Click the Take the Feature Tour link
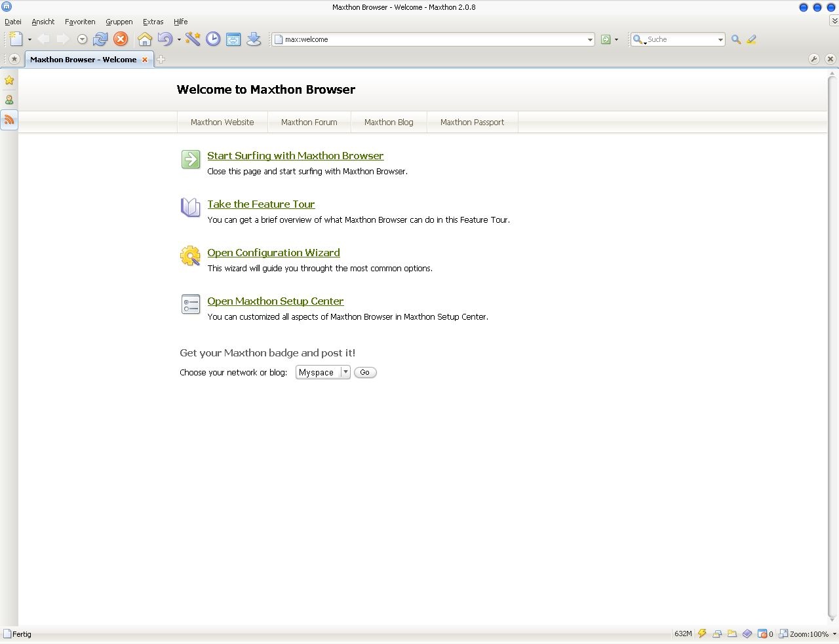This screenshot has width=839, height=644. [262, 204]
